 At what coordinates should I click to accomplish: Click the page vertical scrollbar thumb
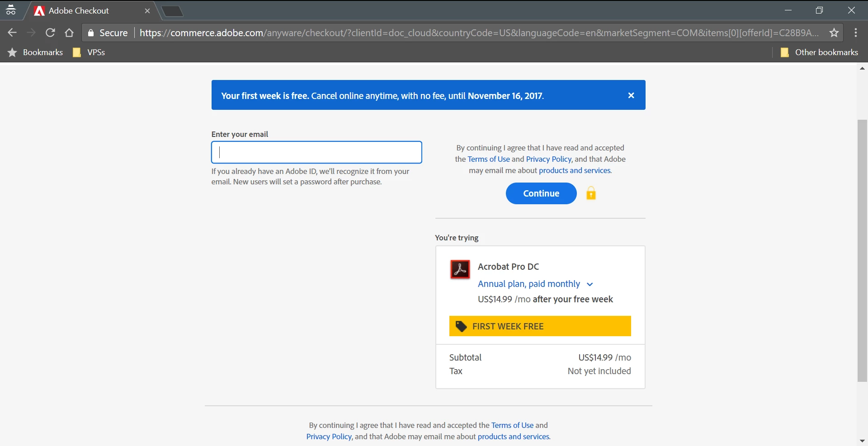862,250
